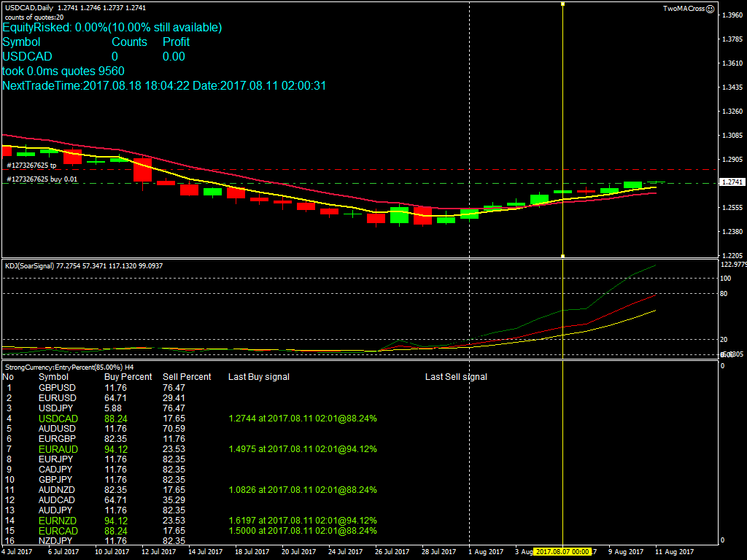The height and width of the screenshot is (560, 747).
Task: Select the USDJPY row symbol
Action: 55,408
